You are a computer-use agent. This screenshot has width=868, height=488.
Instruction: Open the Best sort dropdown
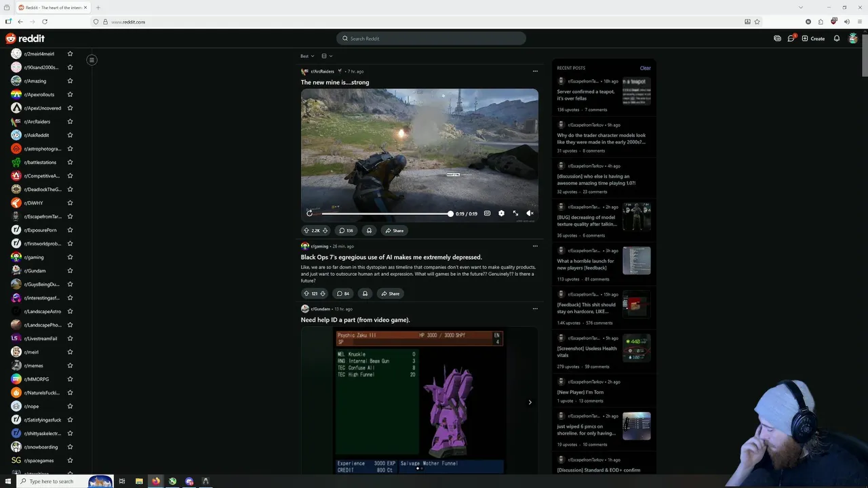click(x=307, y=56)
